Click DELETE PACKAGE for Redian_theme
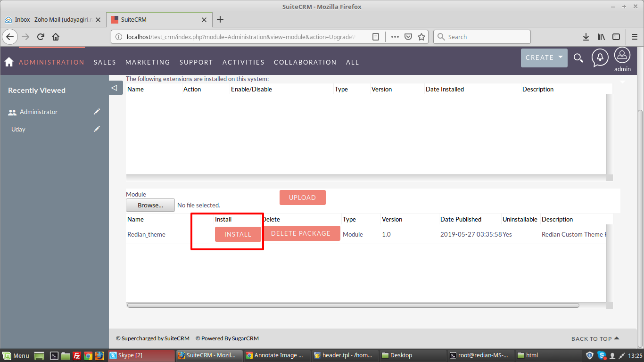The image size is (644, 362). 301,233
